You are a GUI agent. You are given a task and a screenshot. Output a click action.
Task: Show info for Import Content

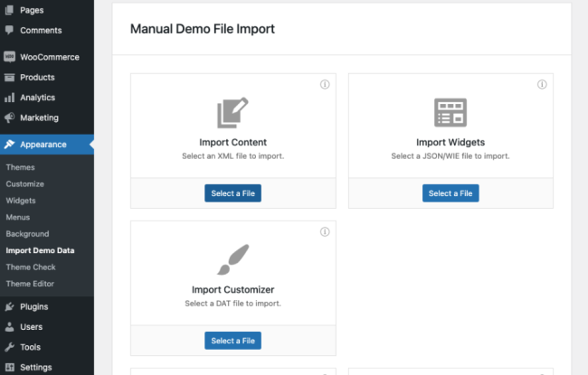[325, 85]
